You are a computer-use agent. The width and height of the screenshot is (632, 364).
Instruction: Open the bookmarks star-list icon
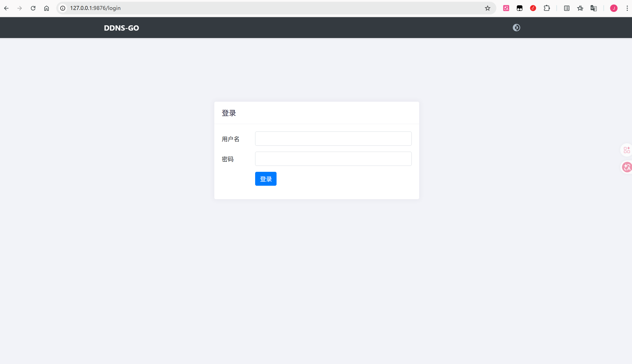[x=580, y=8]
